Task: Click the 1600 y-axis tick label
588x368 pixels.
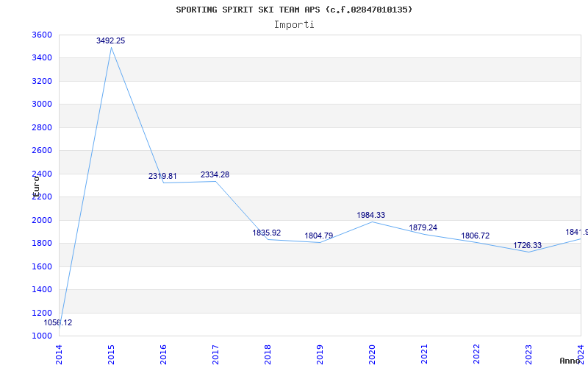Action: click(42, 266)
